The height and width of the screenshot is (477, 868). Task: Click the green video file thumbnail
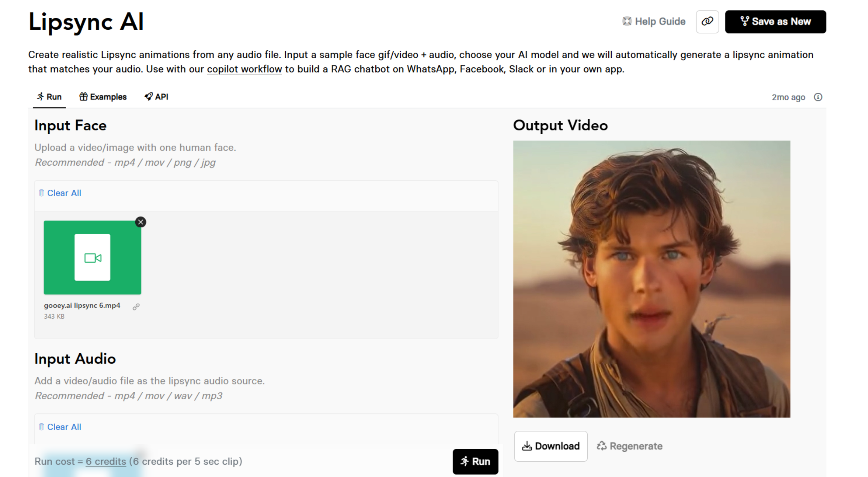coord(92,257)
